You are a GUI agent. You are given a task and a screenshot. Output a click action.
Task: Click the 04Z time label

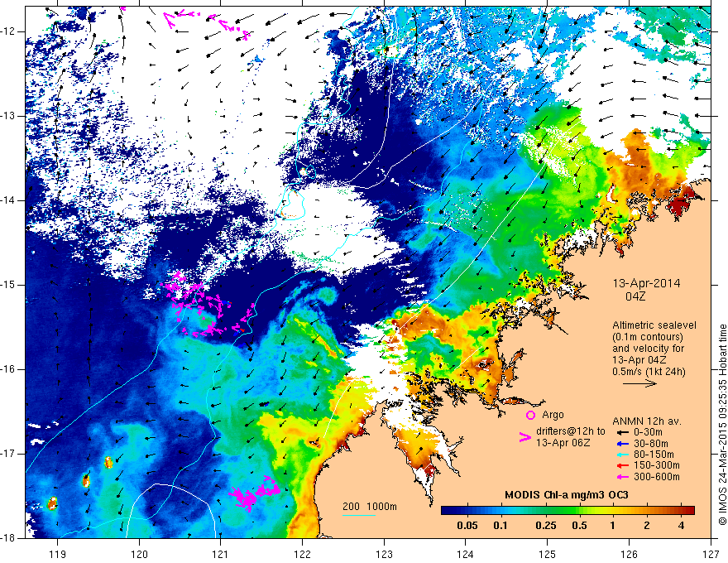(x=635, y=296)
